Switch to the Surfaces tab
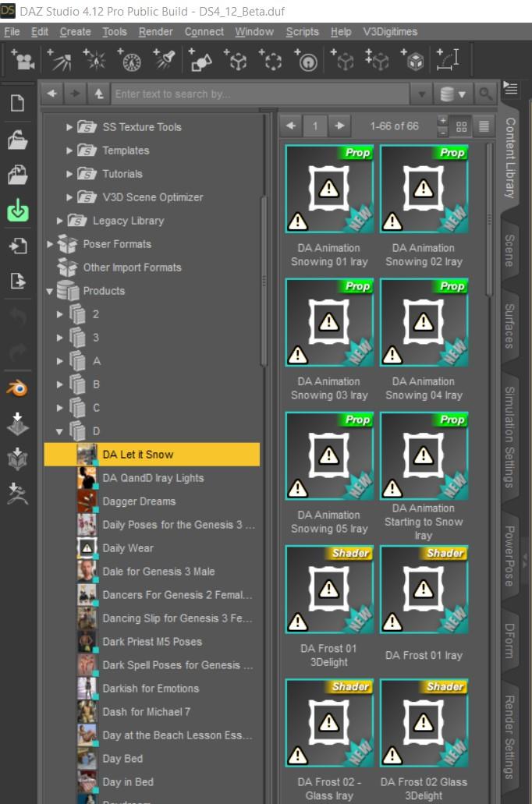 pyautogui.click(x=509, y=326)
